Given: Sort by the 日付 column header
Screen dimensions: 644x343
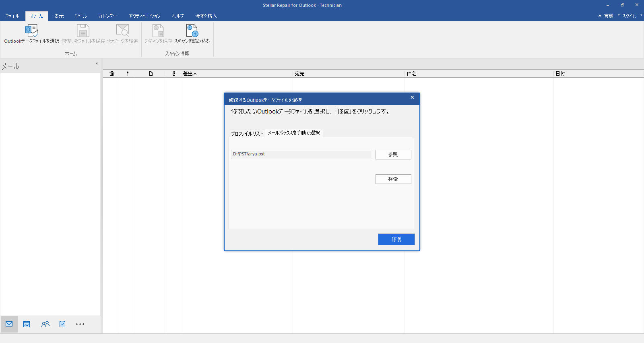Looking at the screenshot, I should pyautogui.click(x=599, y=74).
